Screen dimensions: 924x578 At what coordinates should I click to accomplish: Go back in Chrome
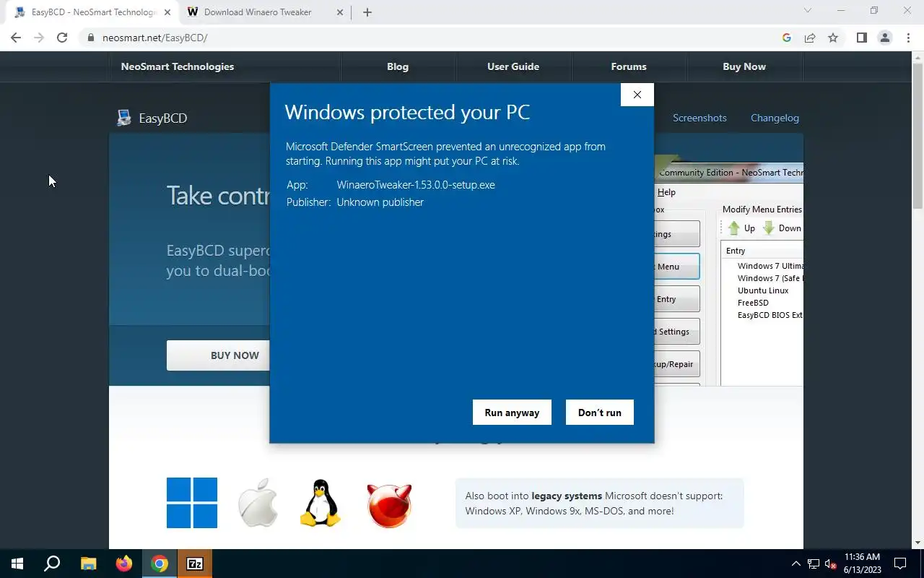pos(16,38)
